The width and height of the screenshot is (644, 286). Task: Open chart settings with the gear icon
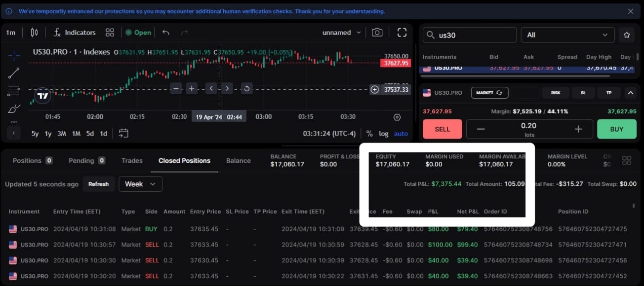(x=397, y=117)
